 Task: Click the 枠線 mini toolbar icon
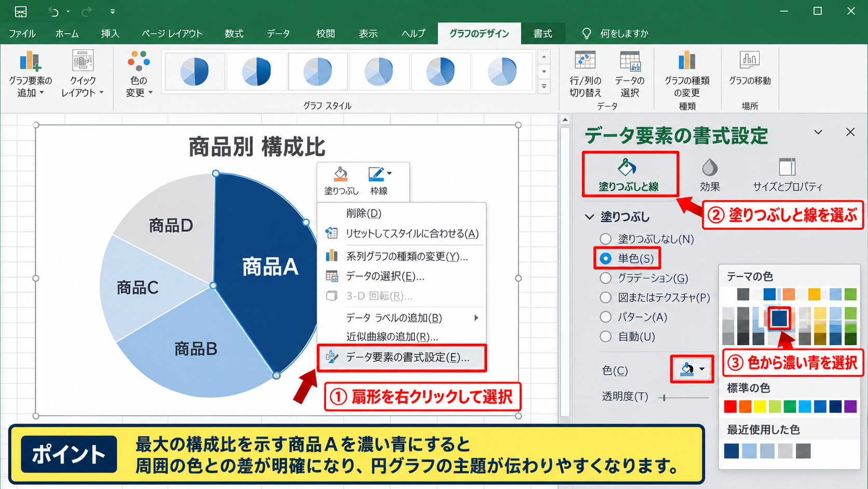pyautogui.click(x=376, y=175)
